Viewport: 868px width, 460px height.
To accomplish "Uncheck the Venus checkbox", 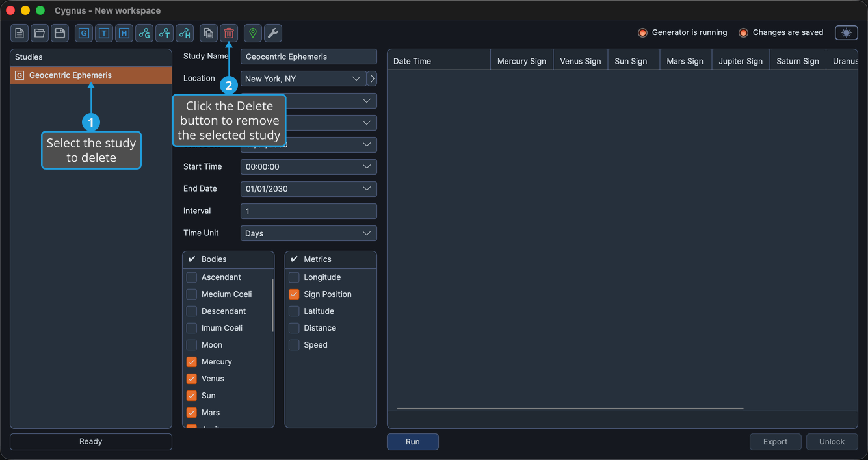I will (x=192, y=379).
